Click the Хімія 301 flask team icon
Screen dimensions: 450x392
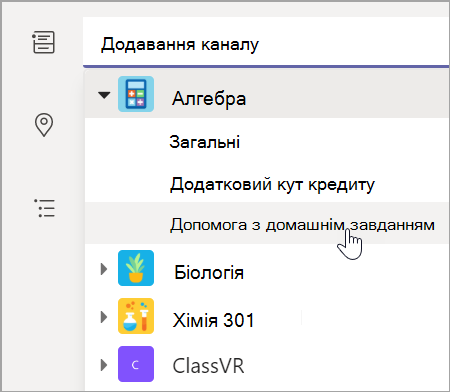click(136, 316)
